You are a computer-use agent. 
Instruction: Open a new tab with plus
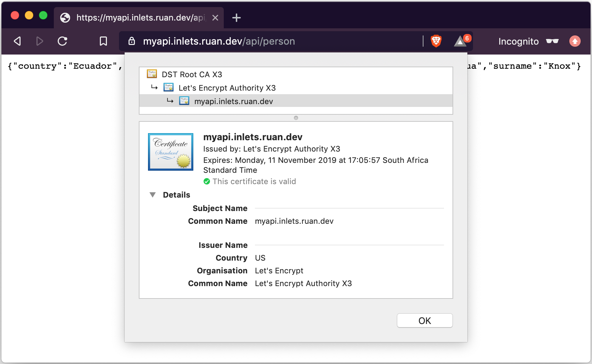click(237, 18)
